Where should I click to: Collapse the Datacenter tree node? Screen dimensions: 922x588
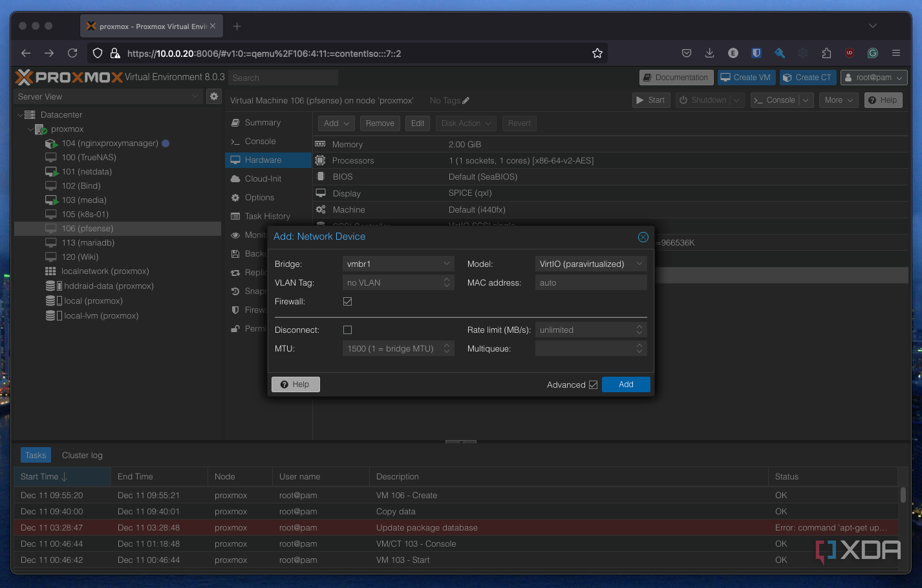[20, 115]
